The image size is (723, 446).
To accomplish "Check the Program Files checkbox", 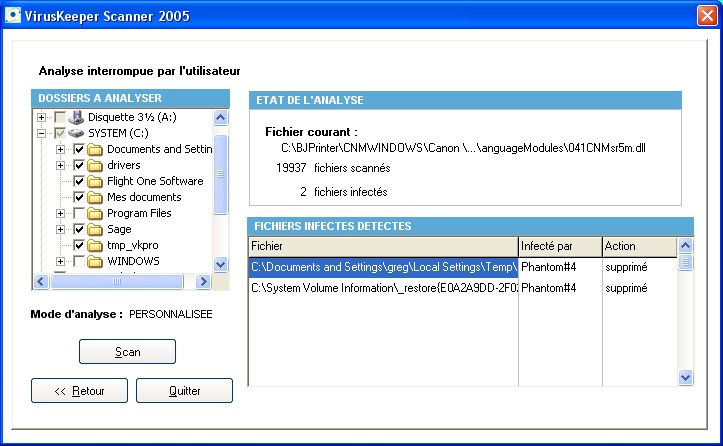I will [79, 213].
